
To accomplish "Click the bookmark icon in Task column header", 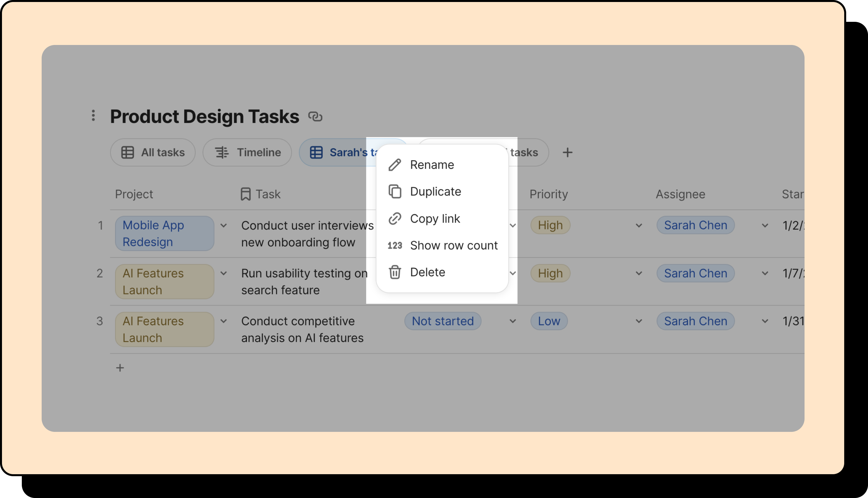I will [246, 194].
